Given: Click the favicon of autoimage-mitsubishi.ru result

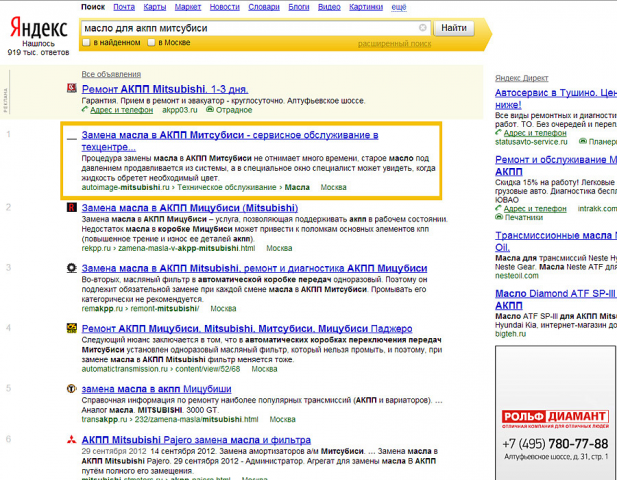Looking at the screenshot, I should pyautogui.click(x=72, y=138).
